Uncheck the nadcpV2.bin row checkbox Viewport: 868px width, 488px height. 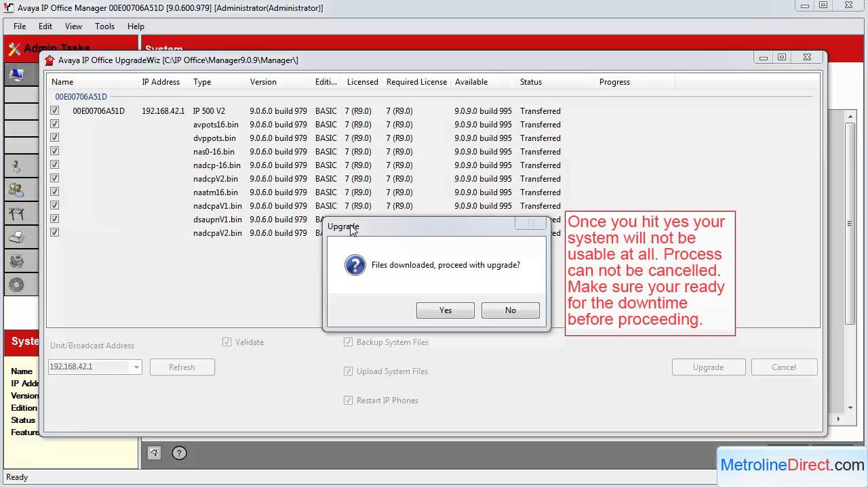point(54,178)
